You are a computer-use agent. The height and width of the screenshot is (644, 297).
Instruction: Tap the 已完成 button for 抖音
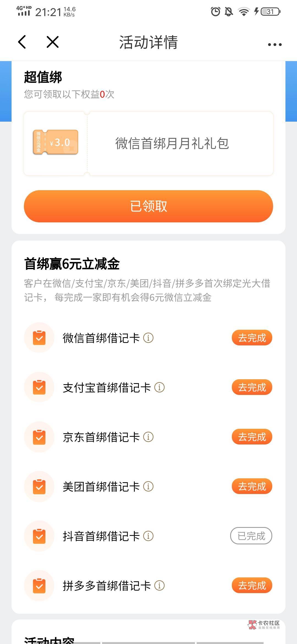251,536
